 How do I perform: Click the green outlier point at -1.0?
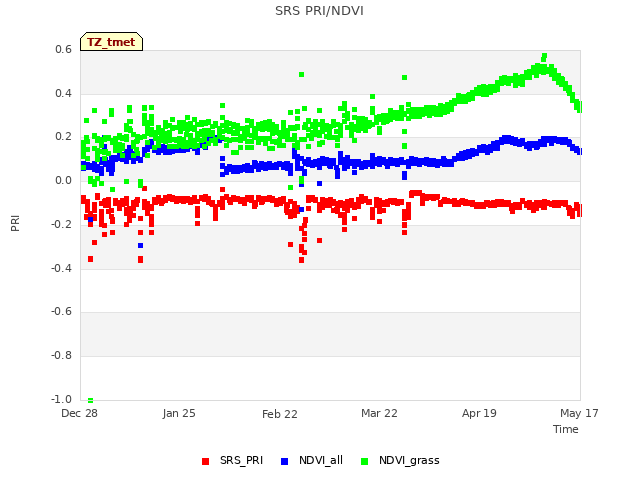(x=91, y=400)
